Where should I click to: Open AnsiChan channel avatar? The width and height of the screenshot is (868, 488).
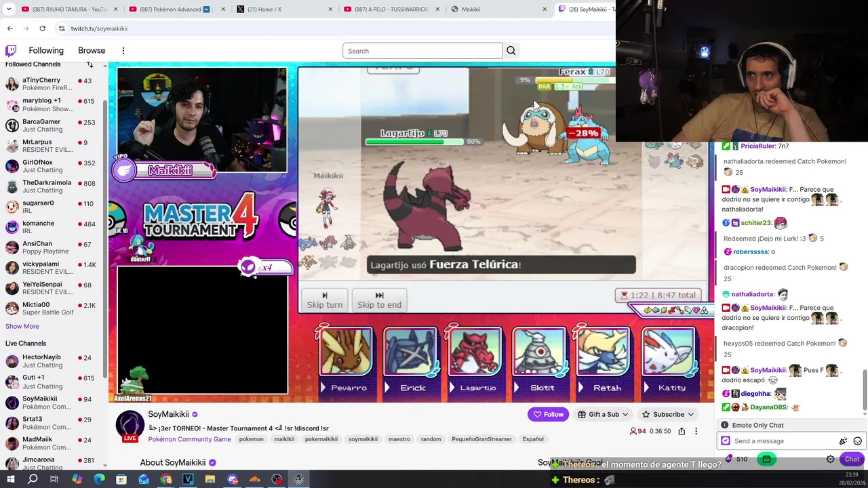[x=12, y=247]
